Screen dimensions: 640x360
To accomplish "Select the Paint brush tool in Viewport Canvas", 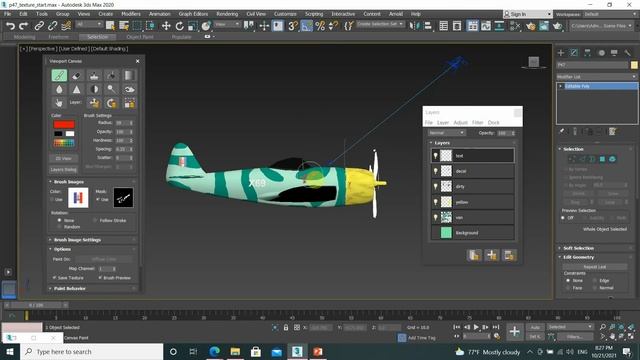I will pos(59,76).
